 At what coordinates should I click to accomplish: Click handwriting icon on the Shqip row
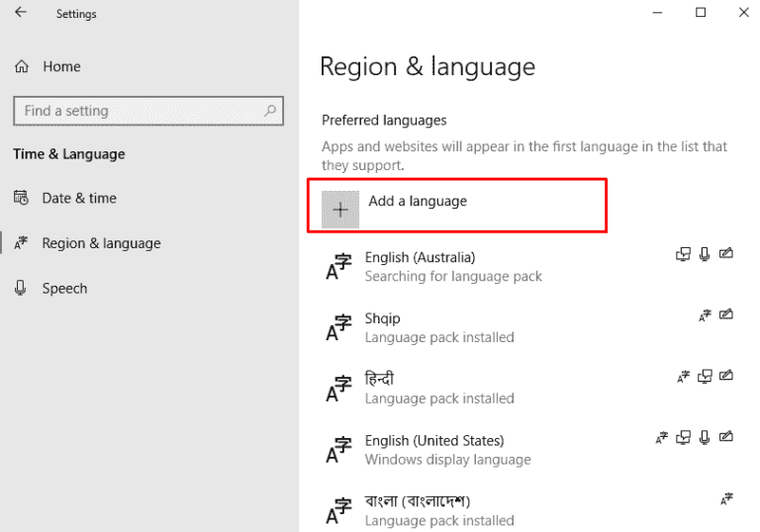tap(726, 315)
